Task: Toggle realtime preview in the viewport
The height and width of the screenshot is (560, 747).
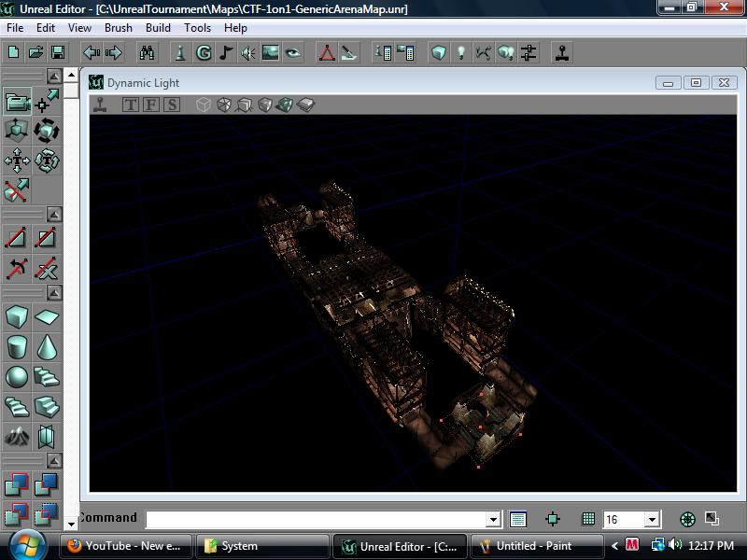Action: coord(101,105)
